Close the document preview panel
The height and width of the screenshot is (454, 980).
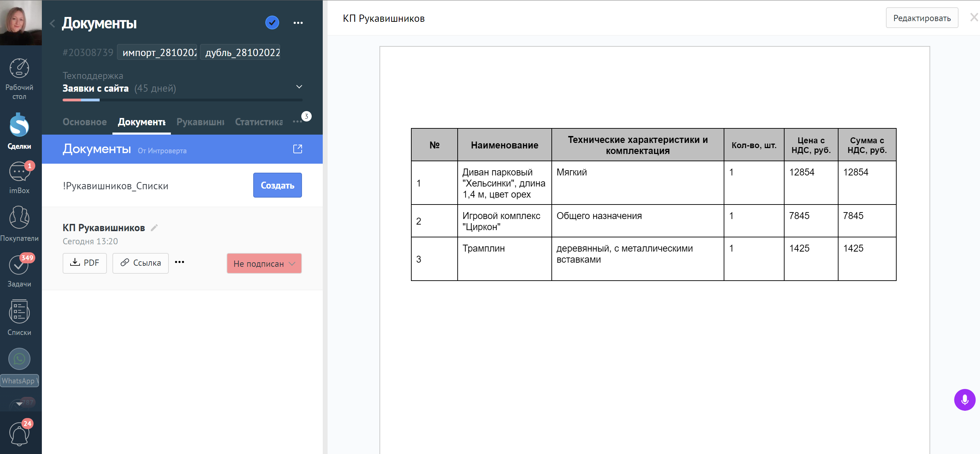[973, 18]
